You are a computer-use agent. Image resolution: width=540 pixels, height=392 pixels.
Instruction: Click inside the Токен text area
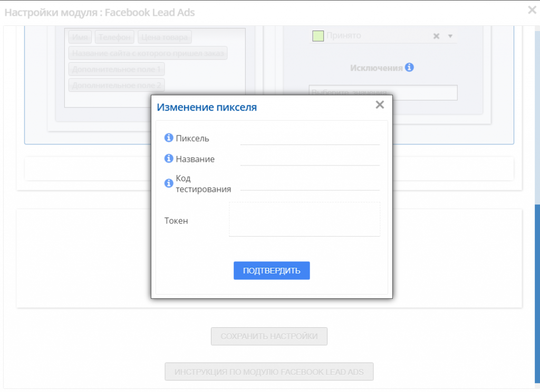(x=304, y=219)
